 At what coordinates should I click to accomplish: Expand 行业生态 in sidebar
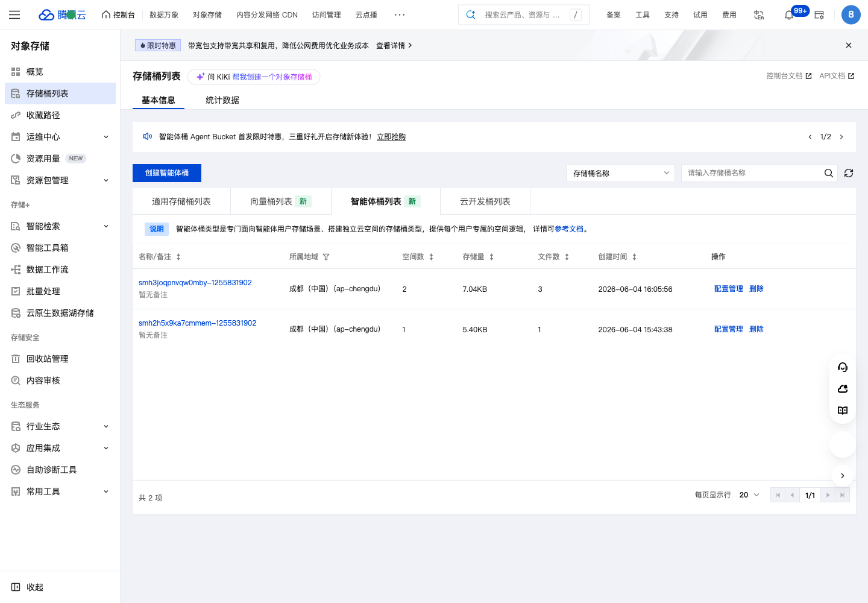click(x=106, y=426)
